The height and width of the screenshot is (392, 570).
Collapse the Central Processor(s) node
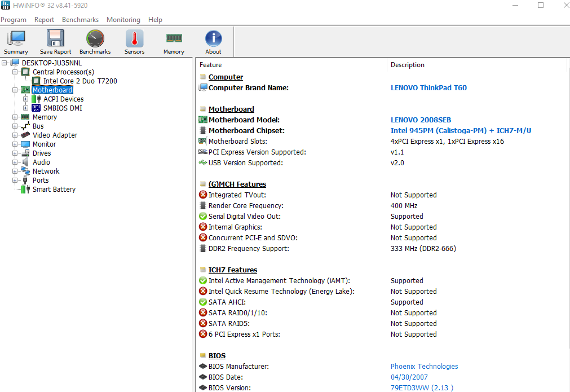pyautogui.click(x=14, y=72)
